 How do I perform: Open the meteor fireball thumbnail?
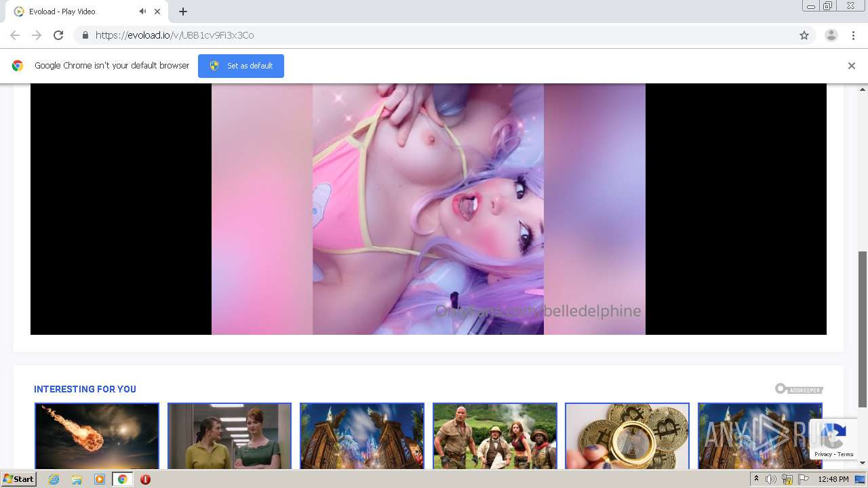[x=97, y=436]
